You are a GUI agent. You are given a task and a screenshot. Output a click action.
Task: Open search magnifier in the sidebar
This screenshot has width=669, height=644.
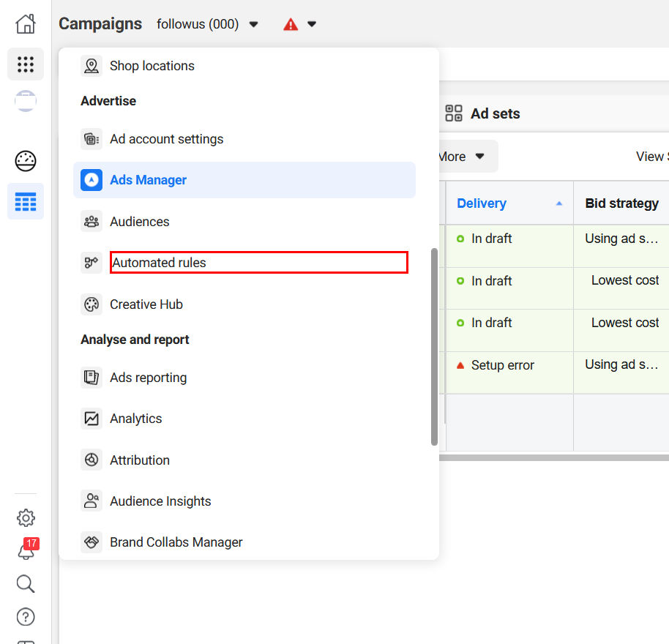(26, 584)
